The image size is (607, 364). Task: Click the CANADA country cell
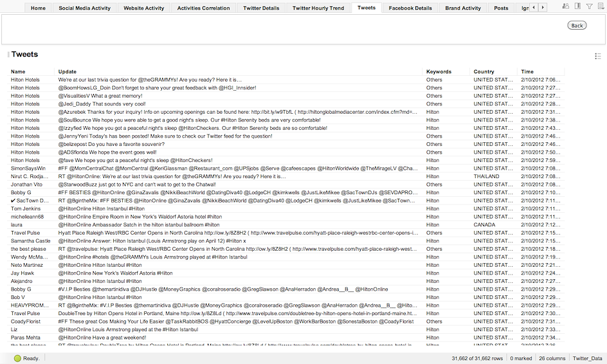pos(484,224)
